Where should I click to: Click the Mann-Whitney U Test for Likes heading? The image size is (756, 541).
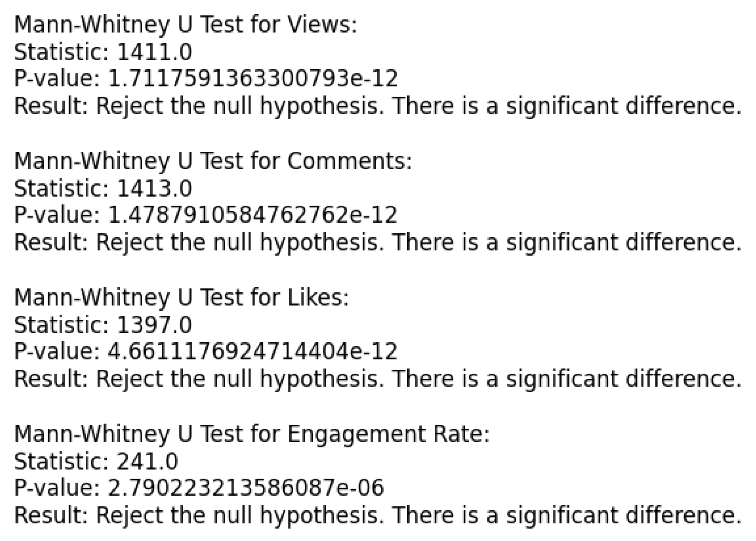(x=181, y=298)
